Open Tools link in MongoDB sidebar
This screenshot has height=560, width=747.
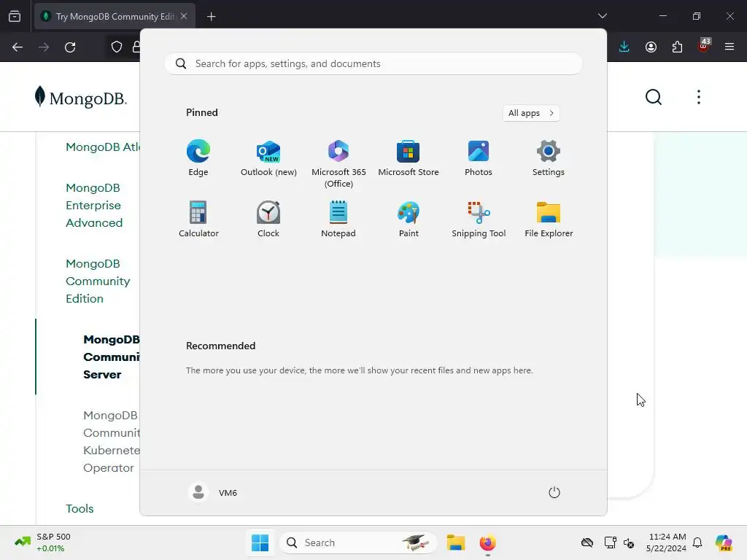tap(80, 508)
